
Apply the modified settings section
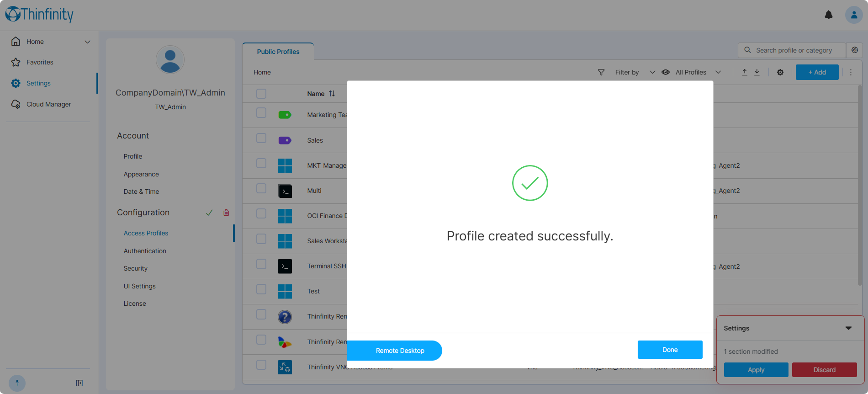[x=756, y=370]
